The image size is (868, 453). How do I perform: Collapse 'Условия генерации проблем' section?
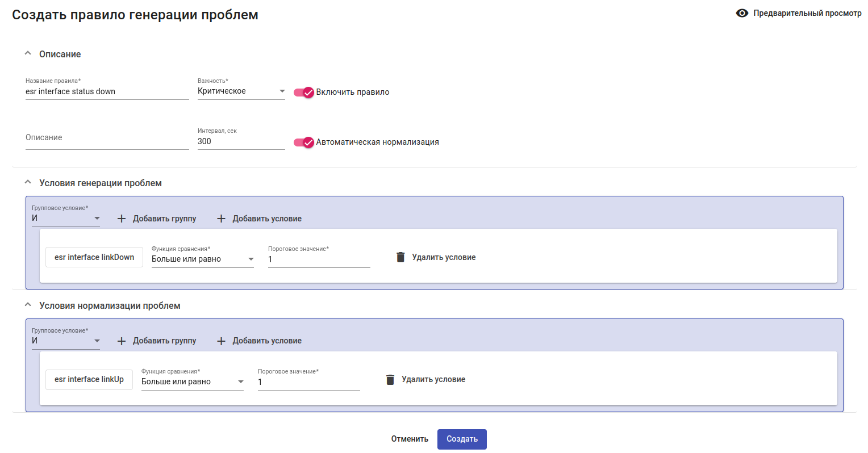click(28, 182)
